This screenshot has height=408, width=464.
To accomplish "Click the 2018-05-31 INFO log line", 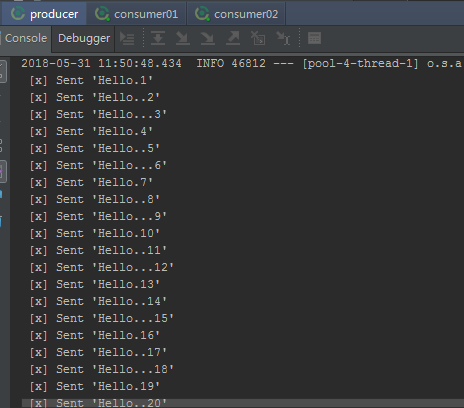I will [242, 63].
